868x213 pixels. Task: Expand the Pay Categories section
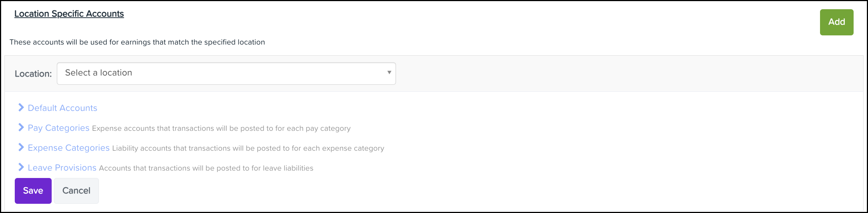pos(58,128)
